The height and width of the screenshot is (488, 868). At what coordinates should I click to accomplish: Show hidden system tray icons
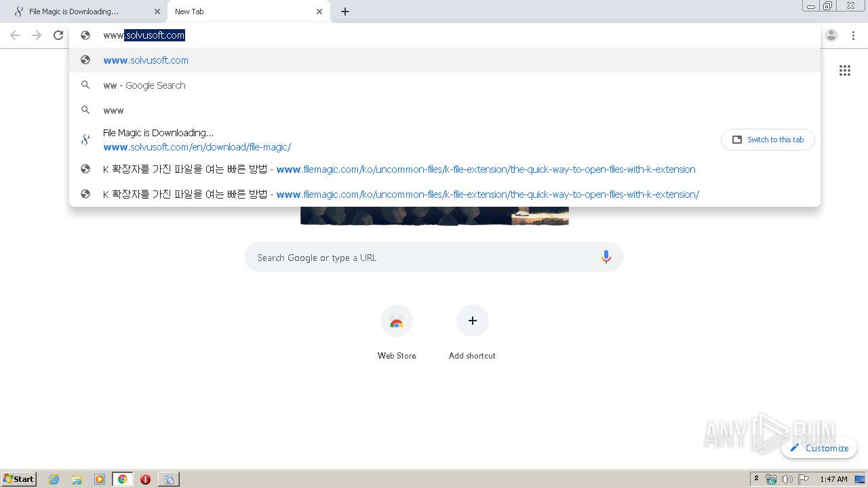pos(756,479)
